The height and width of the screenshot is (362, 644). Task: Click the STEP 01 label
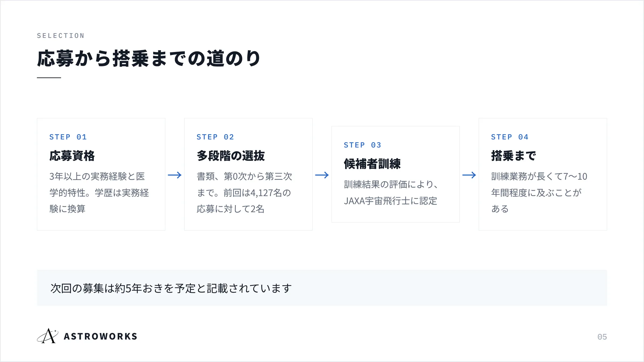pos(68,137)
